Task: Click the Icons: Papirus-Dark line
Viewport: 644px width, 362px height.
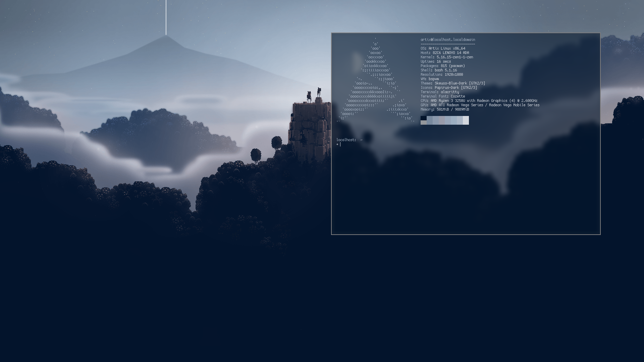Action: [449, 87]
